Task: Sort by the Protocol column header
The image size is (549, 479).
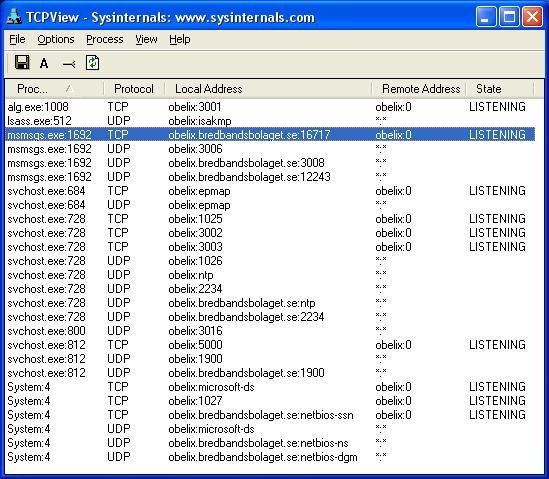Action: coord(134,89)
